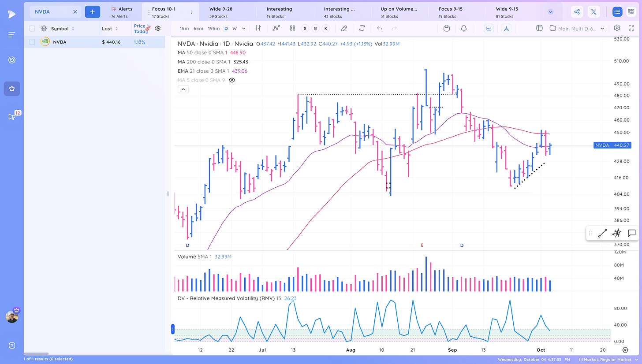Open symbol column settings gear
The height and width of the screenshot is (364, 642).
coord(44,29)
